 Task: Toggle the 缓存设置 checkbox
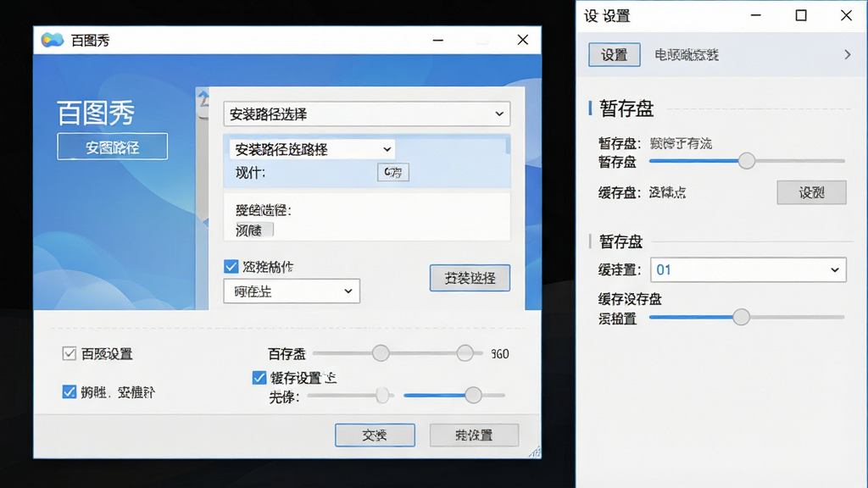259,378
